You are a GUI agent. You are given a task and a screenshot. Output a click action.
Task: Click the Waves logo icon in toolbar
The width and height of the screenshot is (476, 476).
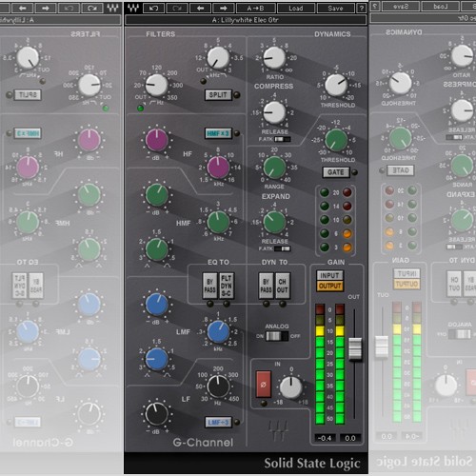(x=133, y=8)
